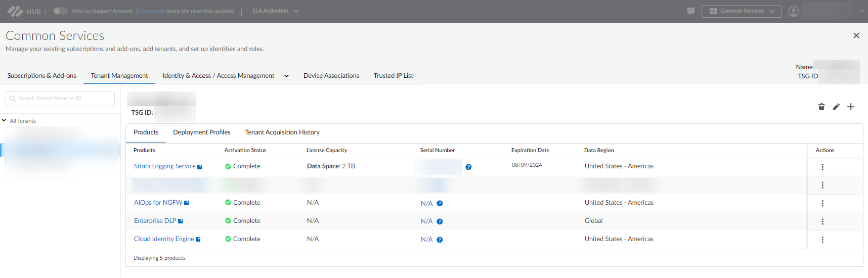Open the Common Services app switcher dropdown

point(742,11)
